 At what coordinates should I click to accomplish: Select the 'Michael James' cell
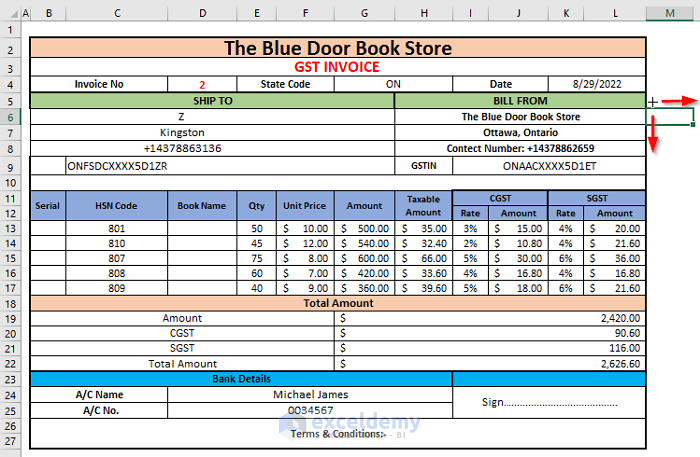click(310, 395)
